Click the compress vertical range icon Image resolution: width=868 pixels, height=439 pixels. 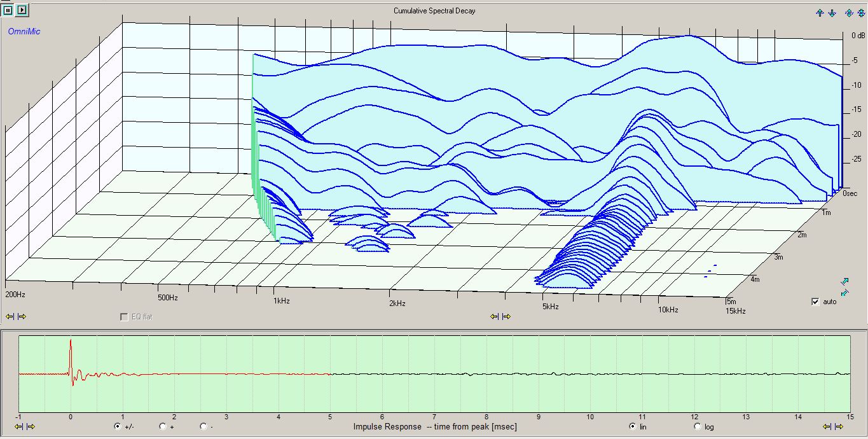[861, 13]
